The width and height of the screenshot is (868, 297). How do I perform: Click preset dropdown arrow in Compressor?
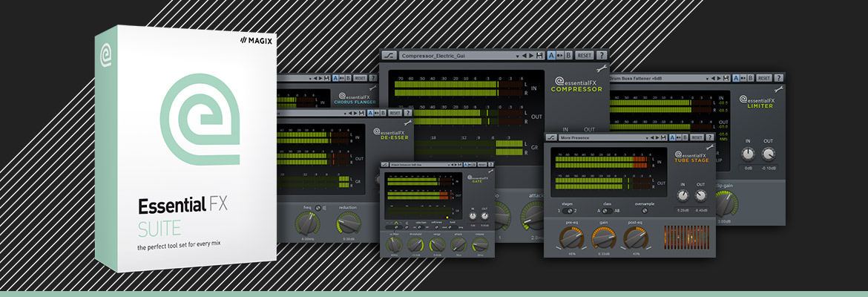pos(517,56)
